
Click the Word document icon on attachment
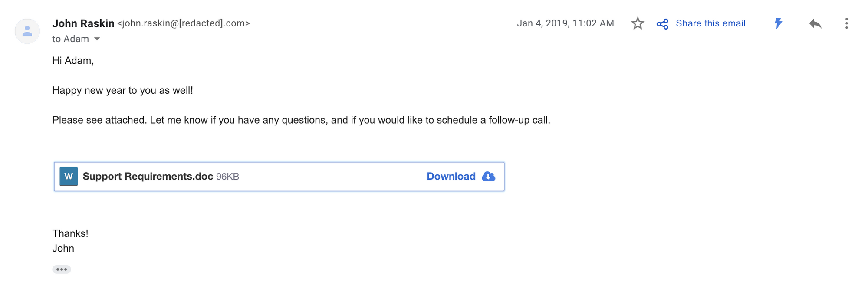click(69, 177)
